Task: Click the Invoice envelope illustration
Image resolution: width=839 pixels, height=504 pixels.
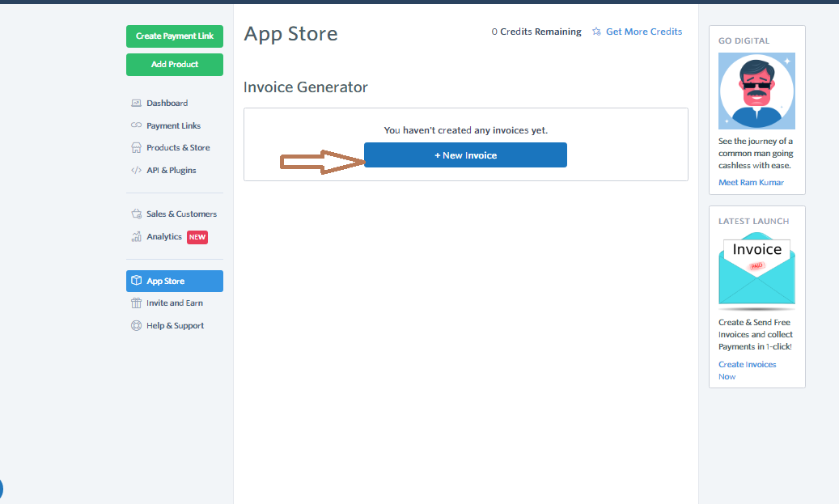Action: tap(756, 270)
